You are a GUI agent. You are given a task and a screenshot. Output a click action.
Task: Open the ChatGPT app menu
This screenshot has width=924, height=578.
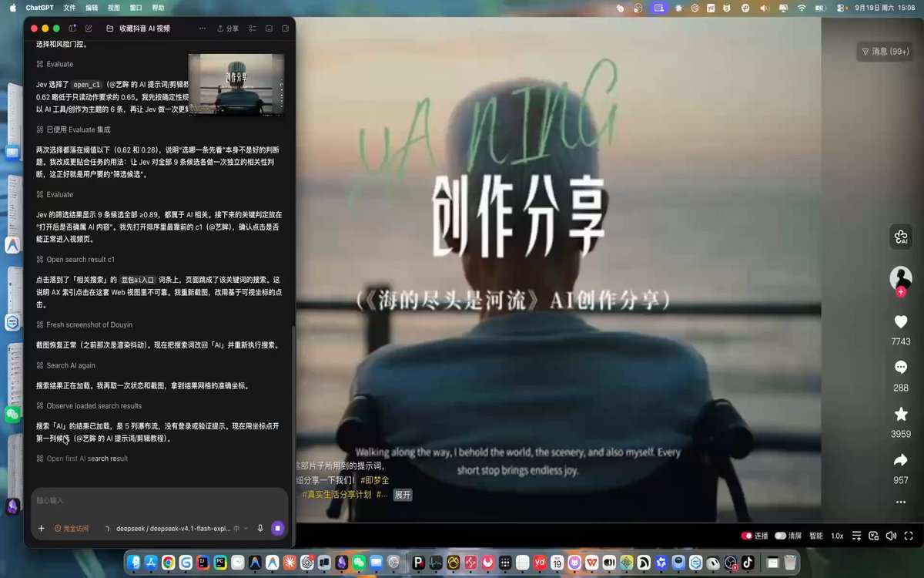point(39,7)
